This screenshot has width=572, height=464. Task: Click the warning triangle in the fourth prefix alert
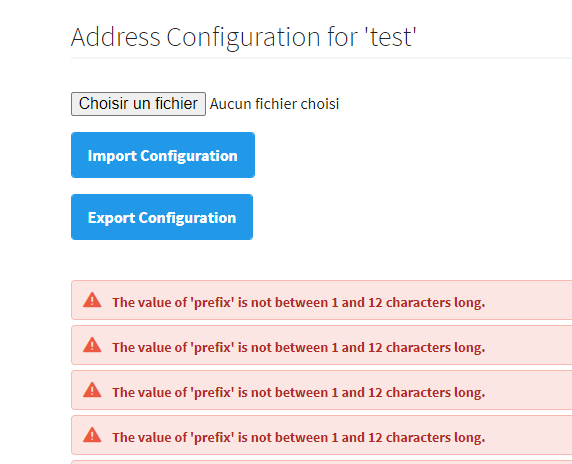coord(92,435)
